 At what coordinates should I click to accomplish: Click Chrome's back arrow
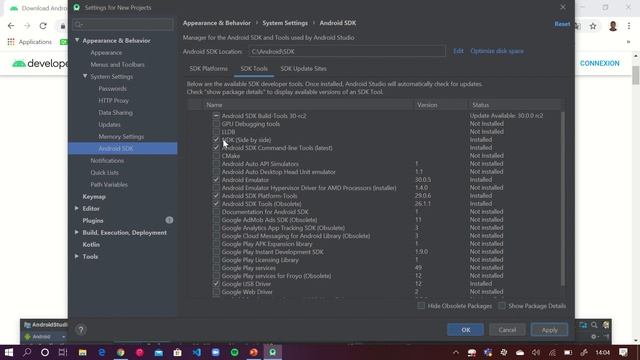(x=11, y=26)
